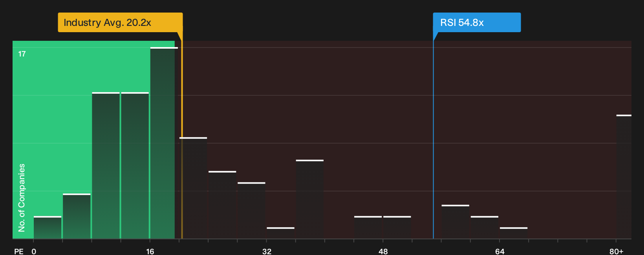Click the x-axis label 32
644x255 pixels.
click(267, 251)
